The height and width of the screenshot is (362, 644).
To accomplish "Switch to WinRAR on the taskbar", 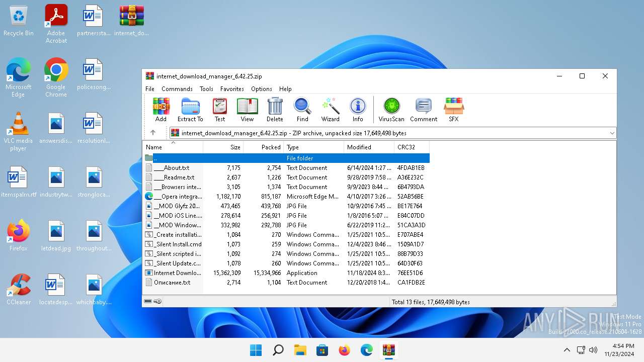I will (x=388, y=350).
